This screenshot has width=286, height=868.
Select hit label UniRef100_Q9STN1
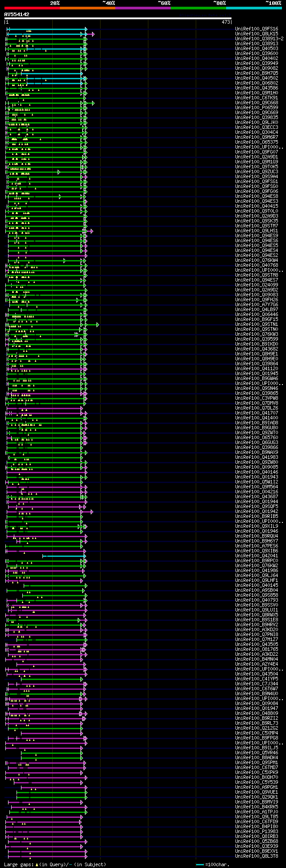(257, 324)
